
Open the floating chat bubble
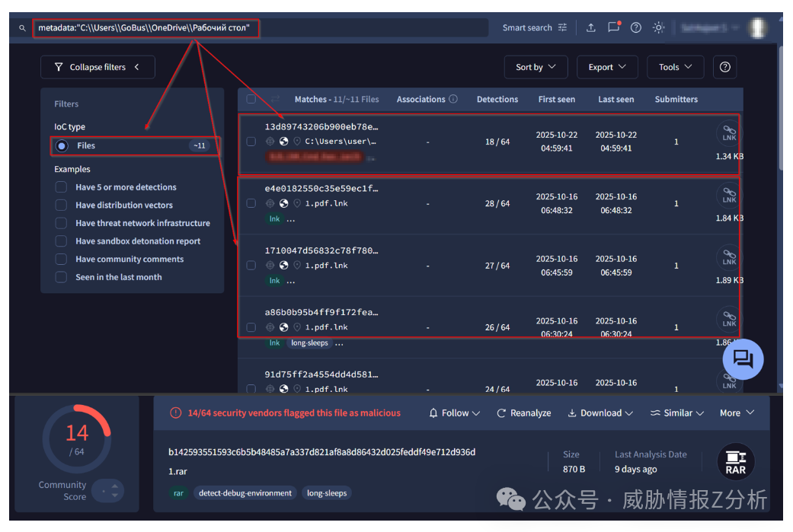pos(743,359)
